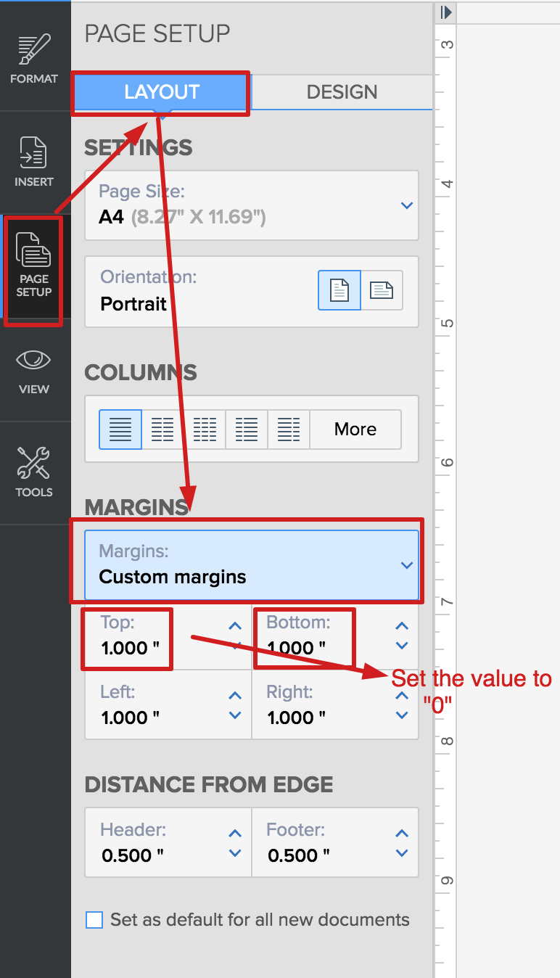The width and height of the screenshot is (560, 978).
Task: Select the left sidebar column layout icon
Action: click(247, 430)
